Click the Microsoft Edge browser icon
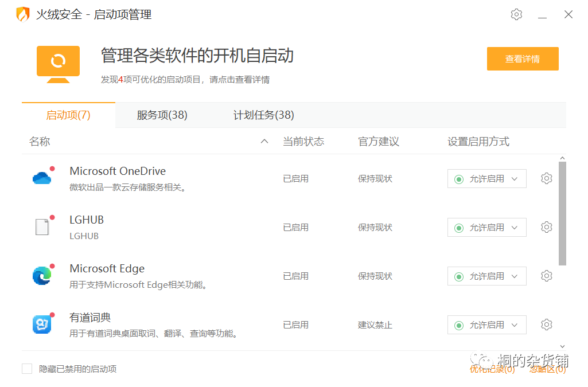 pyautogui.click(x=42, y=276)
